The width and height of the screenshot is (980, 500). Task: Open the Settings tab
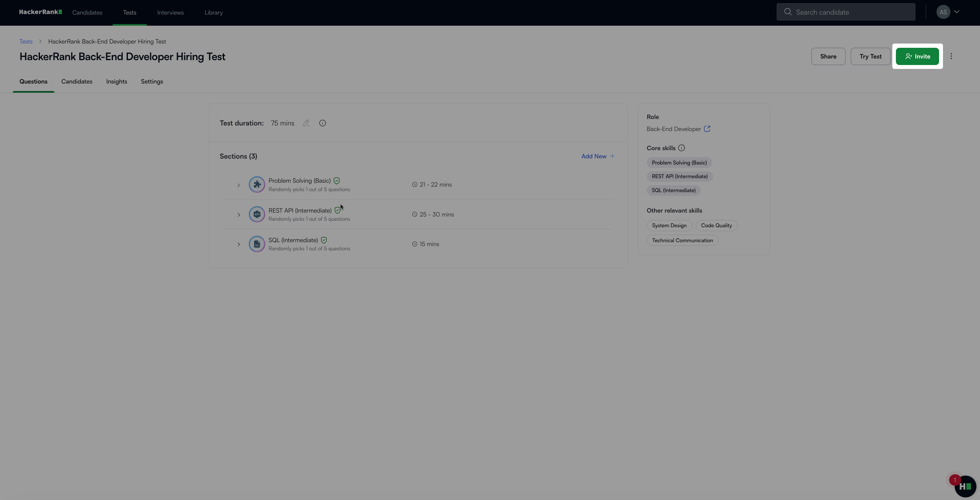[x=152, y=82]
